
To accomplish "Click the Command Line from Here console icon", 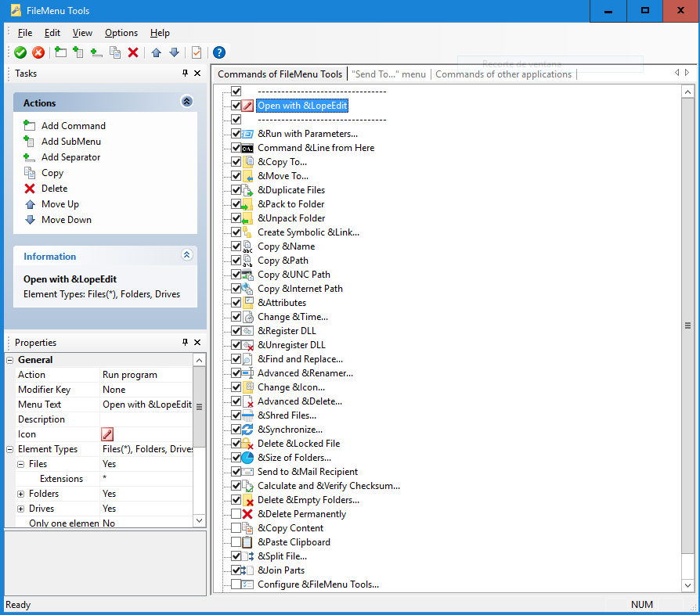I will coord(247,148).
